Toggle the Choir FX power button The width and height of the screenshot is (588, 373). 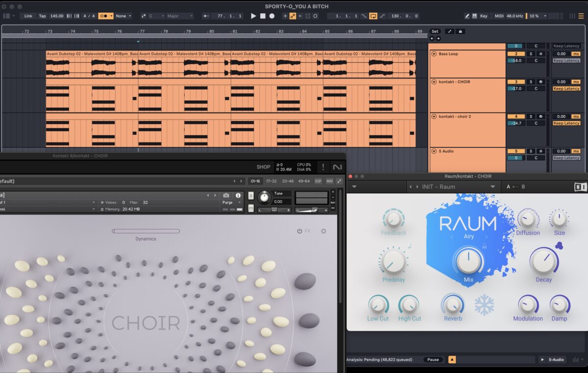click(x=300, y=231)
